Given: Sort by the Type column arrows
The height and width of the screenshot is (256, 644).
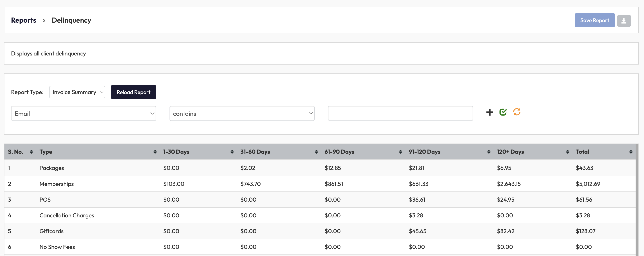Looking at the screenshot, I should pyautogui.click(x=155, y=152).
